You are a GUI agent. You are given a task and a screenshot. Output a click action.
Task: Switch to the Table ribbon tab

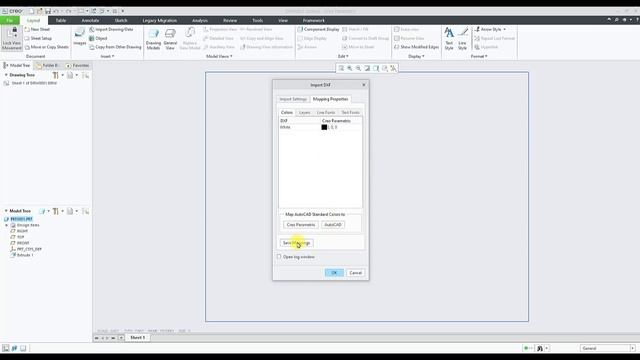click(61, 20)
